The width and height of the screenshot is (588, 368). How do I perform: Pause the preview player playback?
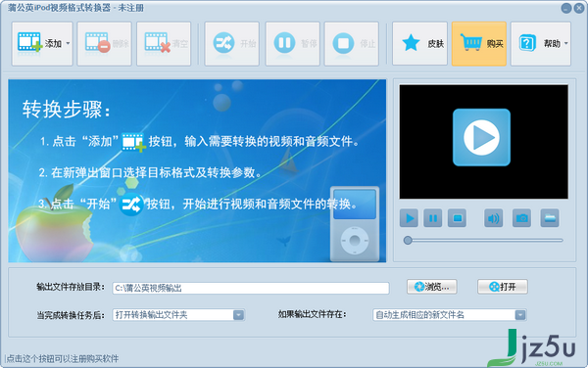(x=433, y=218)
